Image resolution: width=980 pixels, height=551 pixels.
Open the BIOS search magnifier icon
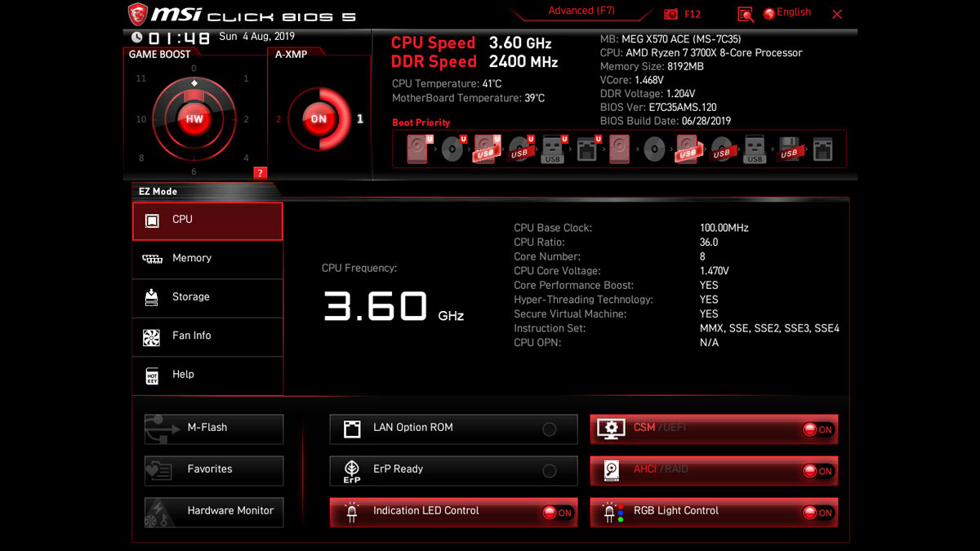(745, 14)
